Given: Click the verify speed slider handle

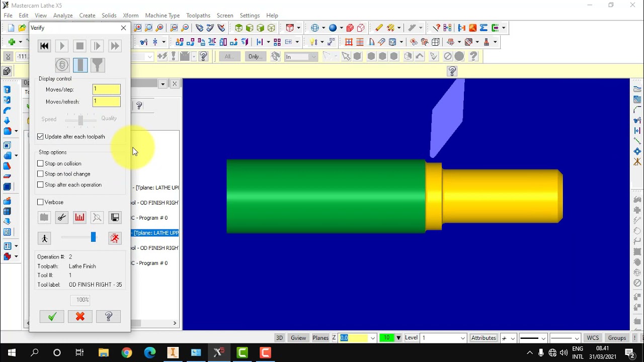Looking at the screenshot, I should 93,237.
